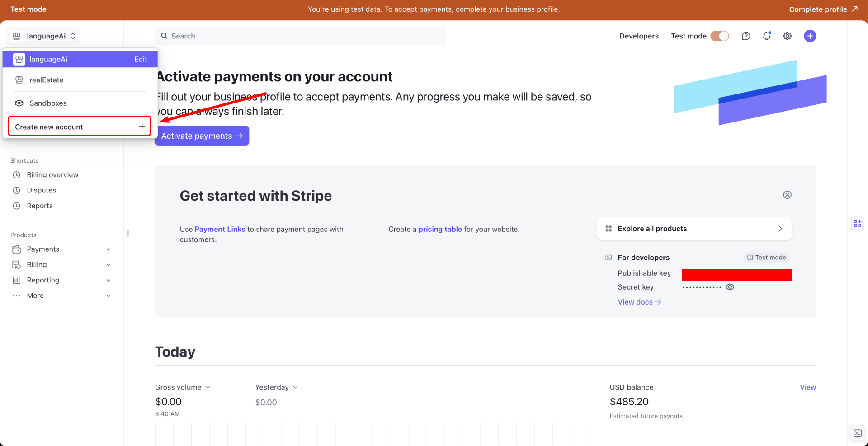Open Sandboxes from account menu
This screenshot has height=446, width=868.
click(48, 103)
